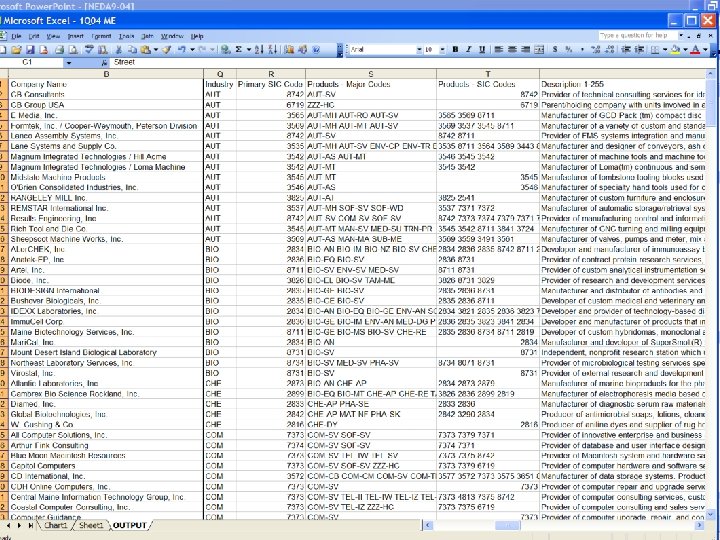Screen dimensions: 720x540
Task: Cut selection with the scissors icon
Action: click(x=118, y=50)
